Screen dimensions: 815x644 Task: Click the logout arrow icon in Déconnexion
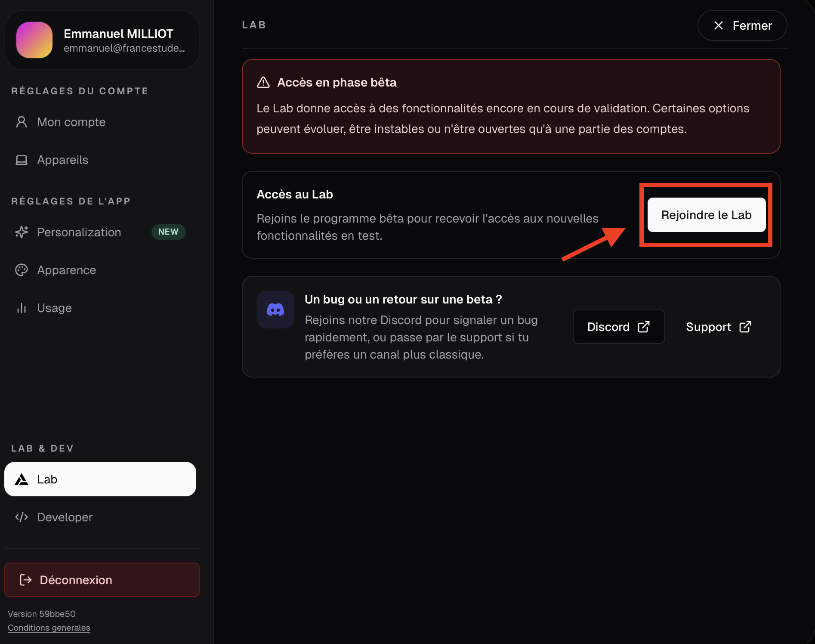(25, 580)
